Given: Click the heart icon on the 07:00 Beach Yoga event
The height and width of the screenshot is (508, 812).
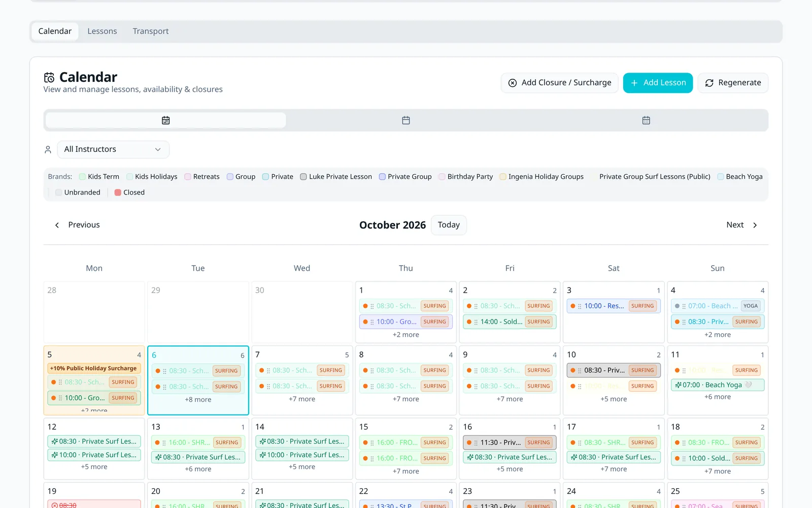Looking at the screenshot, I should tap(748, 385).
